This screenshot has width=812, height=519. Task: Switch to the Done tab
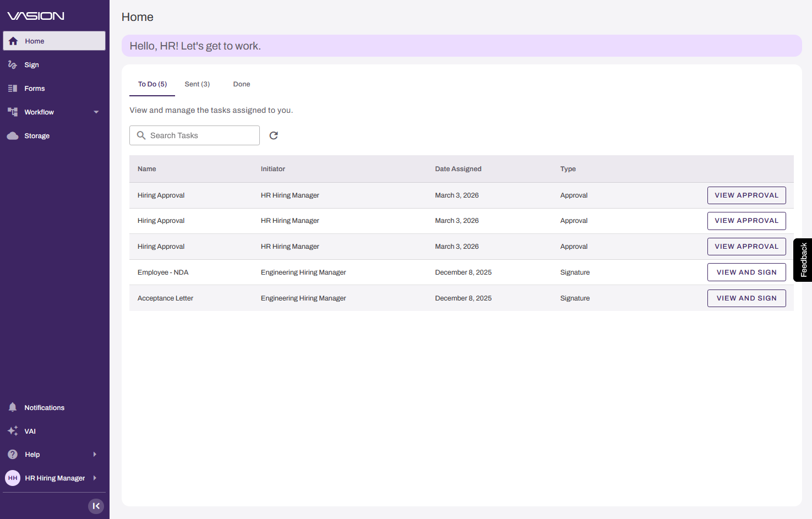242,84
